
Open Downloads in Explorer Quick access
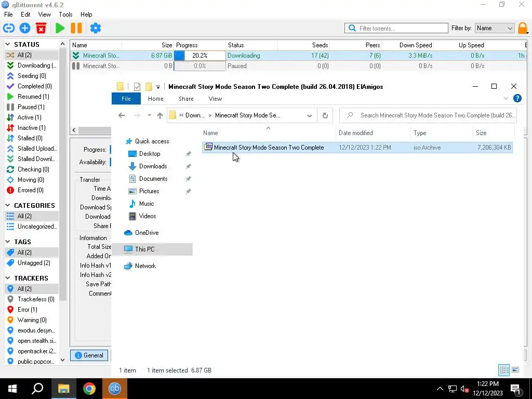point(153,166)
